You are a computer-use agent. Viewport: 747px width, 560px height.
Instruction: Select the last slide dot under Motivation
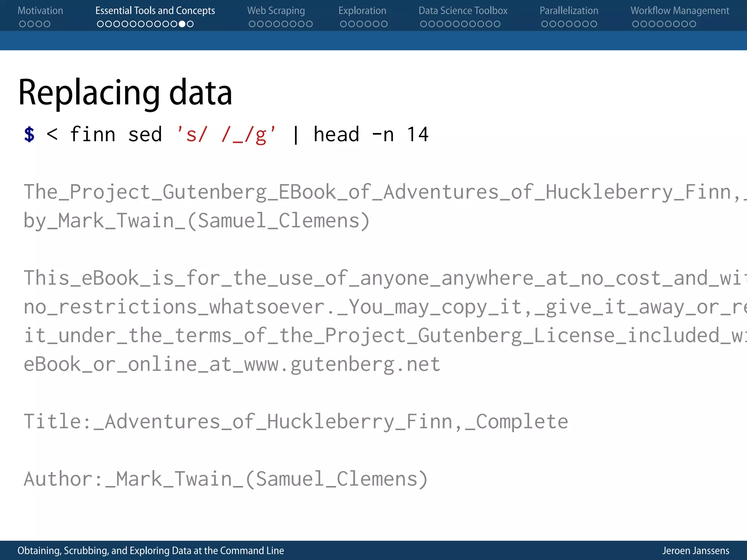click(x=47, y=24)
